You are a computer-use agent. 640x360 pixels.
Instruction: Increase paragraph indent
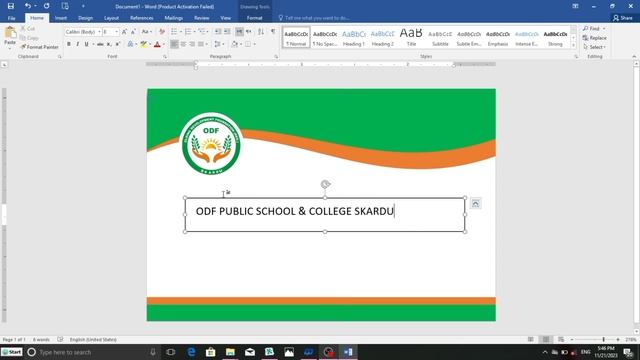coord(227,32)
